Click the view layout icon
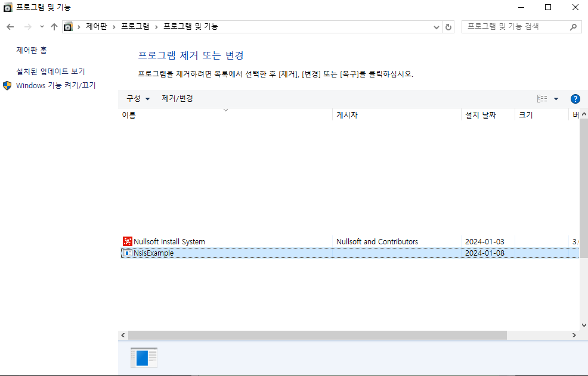Screen dimensions: 588x376 click(x=542, y=98)
